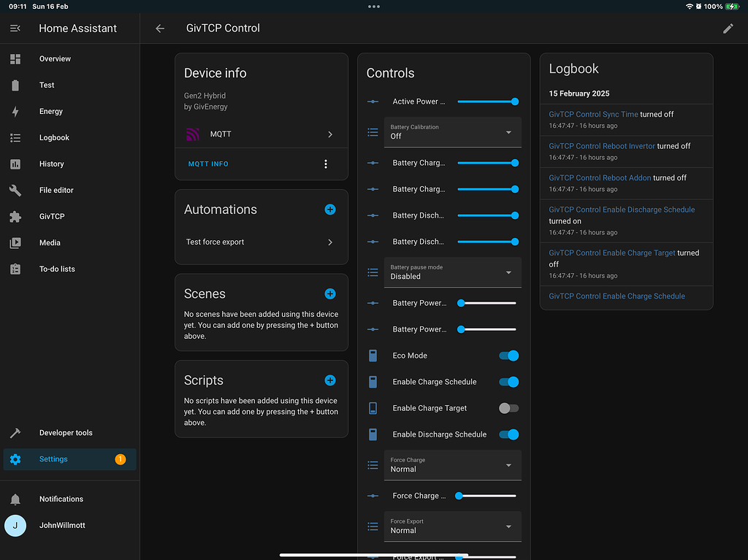The image size is (748, 560).
Task: Open the GivTCP Control Reboot Addon link
Action: pos(600,177)
